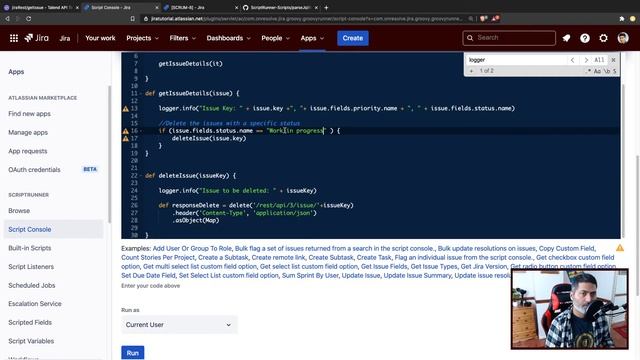Expand replace mode with plus icon
Image resolution: width=640 pixels, height=360 pixels.
[x=471, y=71]
